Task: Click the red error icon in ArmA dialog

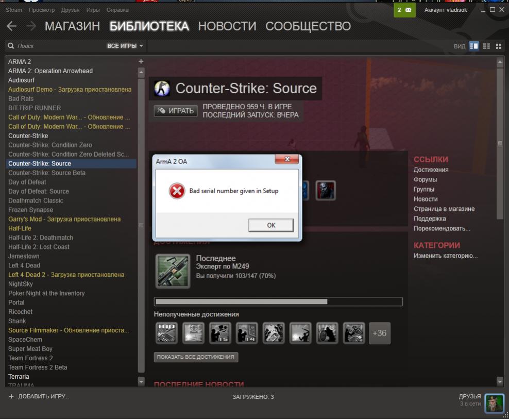Action: click(x=177, y=191)
